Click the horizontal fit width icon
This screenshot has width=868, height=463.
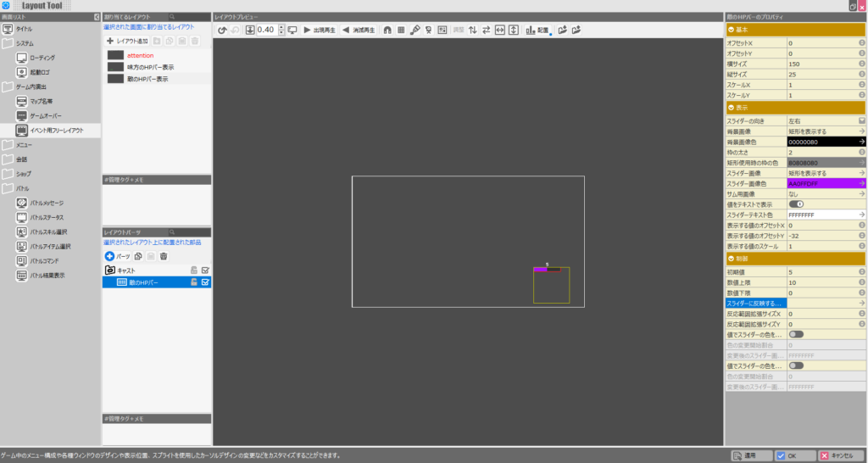[500, 30]
